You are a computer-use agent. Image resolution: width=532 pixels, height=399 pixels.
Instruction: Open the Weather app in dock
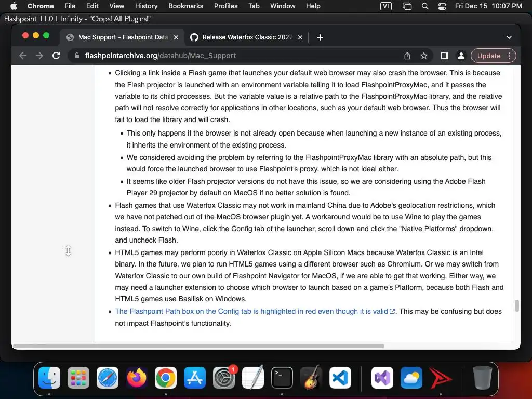pyautogui.click(x=411, y=378)
